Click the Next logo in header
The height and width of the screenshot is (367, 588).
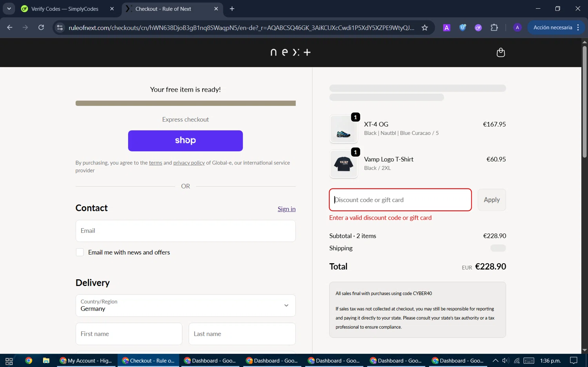pyautogui.click(x=290, y=52)
